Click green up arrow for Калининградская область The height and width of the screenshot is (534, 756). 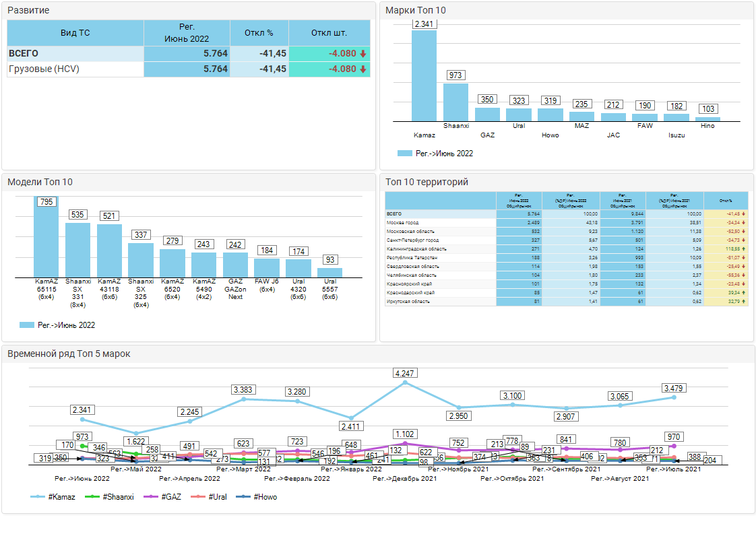[743, 248]
